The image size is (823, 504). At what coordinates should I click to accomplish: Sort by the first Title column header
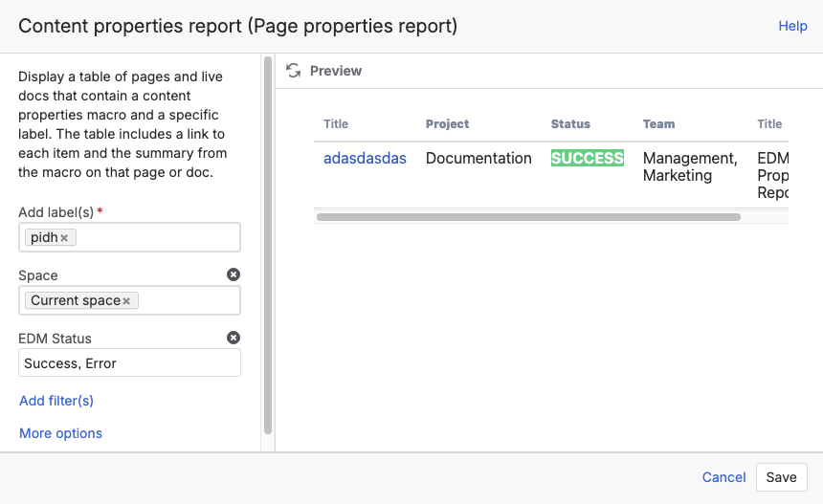336,123
